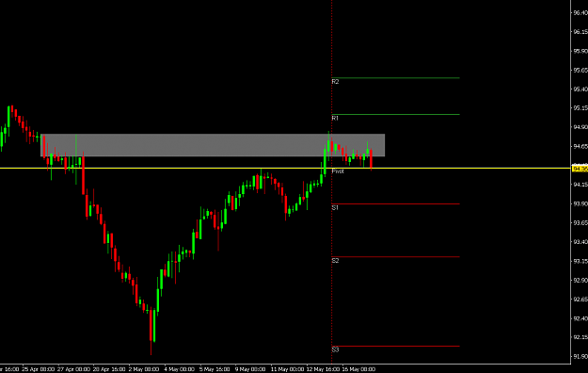The width and height of the screenshot is (588, 373).
Task: Click the 16 May 08:00 time label
Action: click(x=358, y=369)
